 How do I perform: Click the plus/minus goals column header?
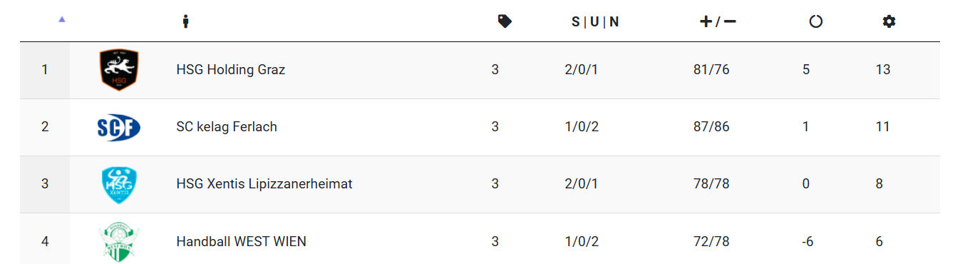718,21
